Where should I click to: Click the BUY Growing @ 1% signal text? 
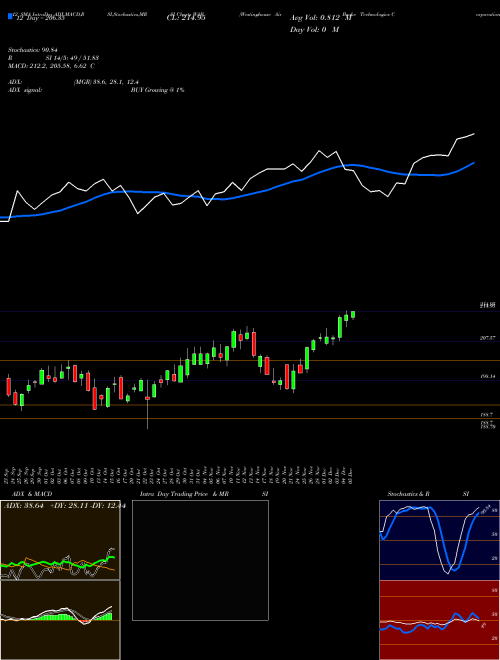[157, 90]
